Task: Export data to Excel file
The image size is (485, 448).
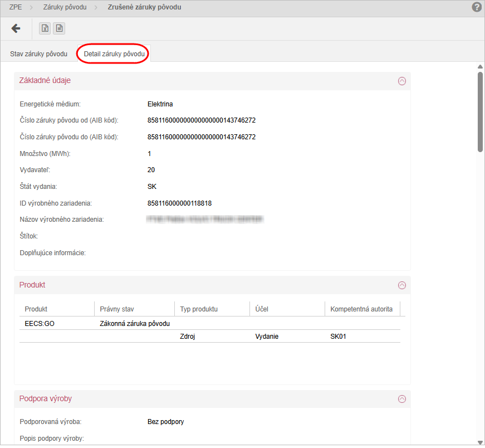Action: coord(45,28)
